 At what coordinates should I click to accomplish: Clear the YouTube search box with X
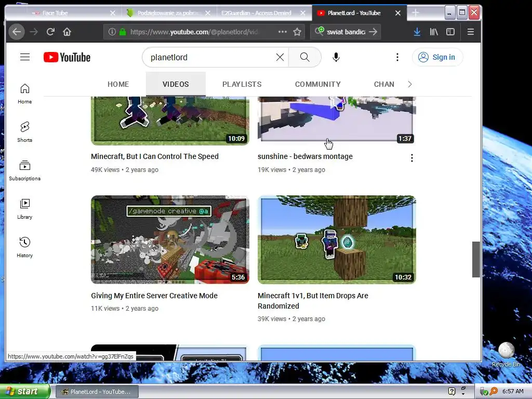click(x=280, y=57)
